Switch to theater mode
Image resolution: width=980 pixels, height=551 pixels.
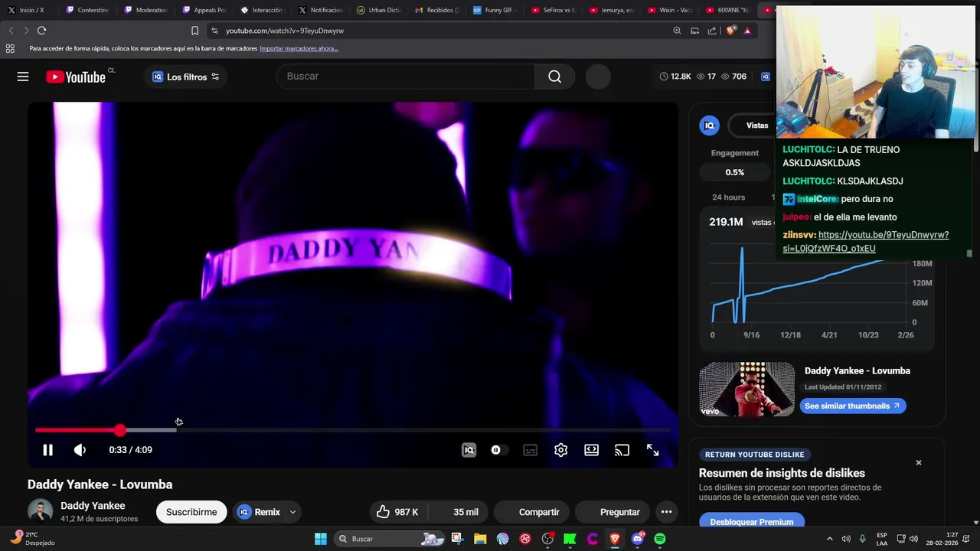click(x=591, y=450)
